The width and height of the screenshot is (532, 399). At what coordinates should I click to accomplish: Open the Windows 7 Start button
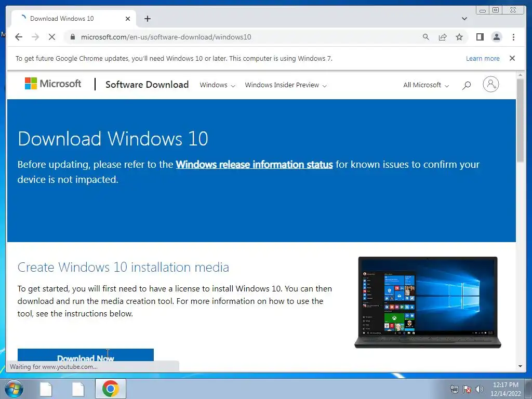tap(14, 389)
